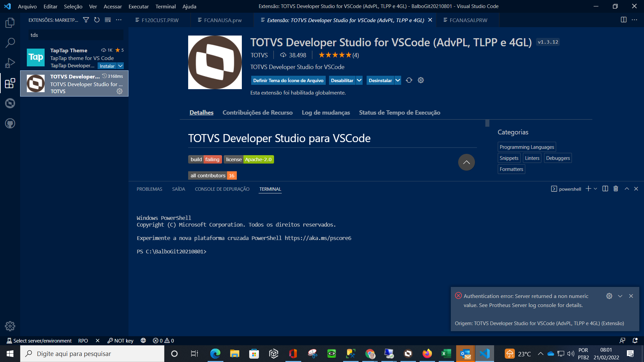Click the Definir Tema do Ícone de Arquivo button
Screen dimensions: 644x362
(x=288, y=80)
